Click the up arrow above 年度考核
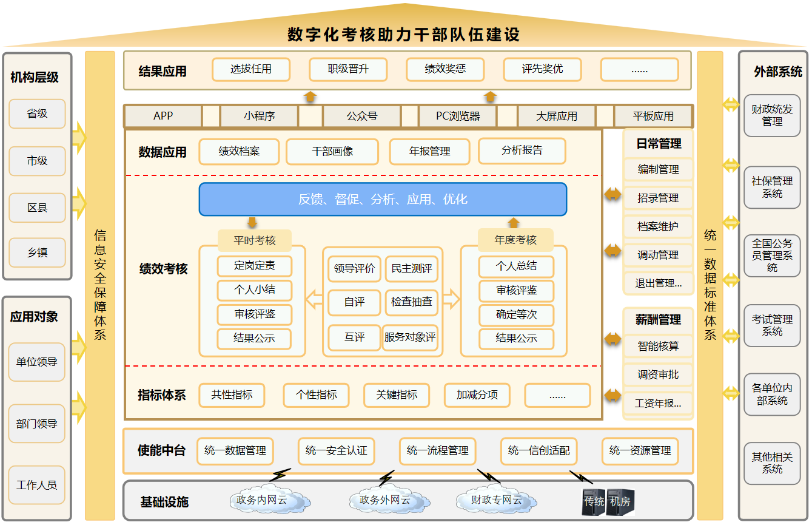The height and width of the screenshot is (525, 812). [514, 222]
